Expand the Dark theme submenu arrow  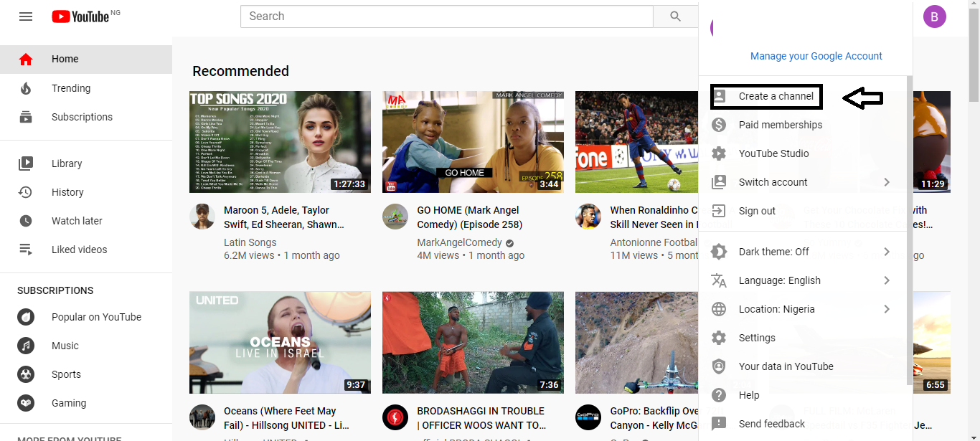[887, 252]
